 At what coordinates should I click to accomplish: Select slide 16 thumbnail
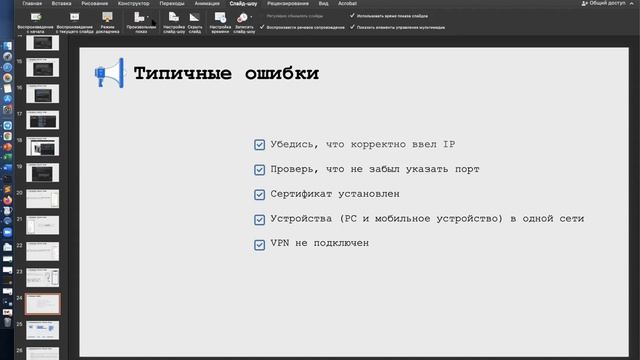coord(42,94)
